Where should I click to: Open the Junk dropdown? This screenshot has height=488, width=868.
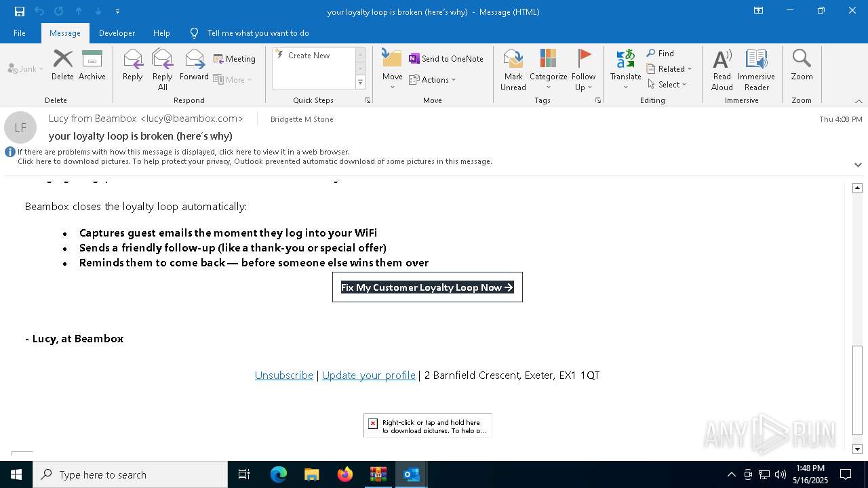[26, 69]
